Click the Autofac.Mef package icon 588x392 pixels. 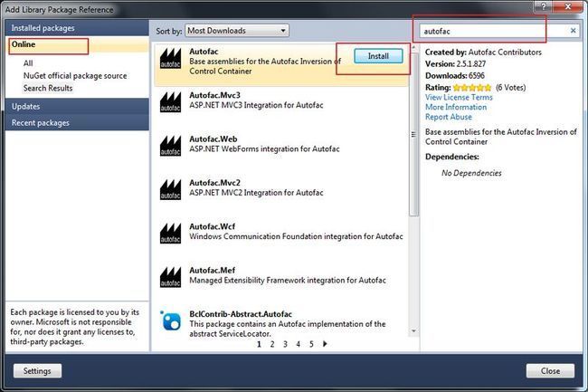(x=170, y=277)
